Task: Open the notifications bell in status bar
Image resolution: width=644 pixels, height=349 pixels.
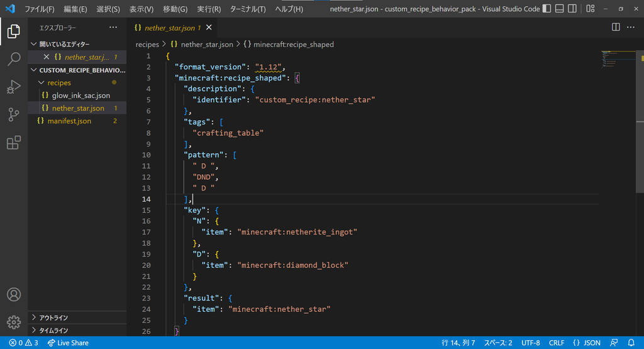Action: click(x=631, y=343)
